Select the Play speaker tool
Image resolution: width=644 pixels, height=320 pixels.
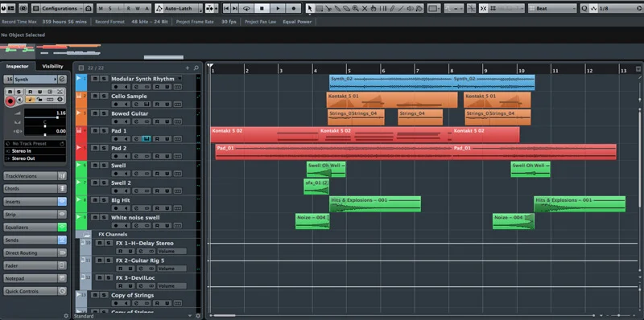tap(410, 8)
